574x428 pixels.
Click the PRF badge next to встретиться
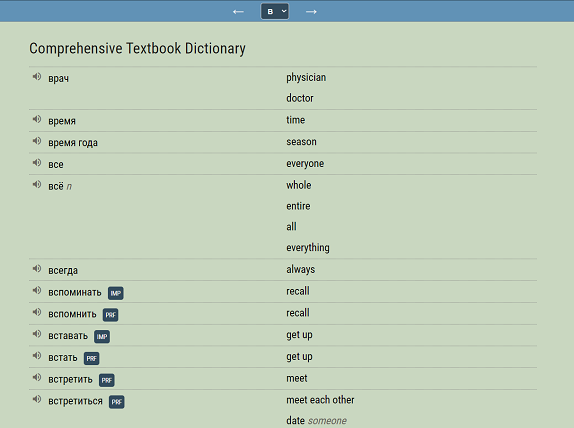[117, 402]
